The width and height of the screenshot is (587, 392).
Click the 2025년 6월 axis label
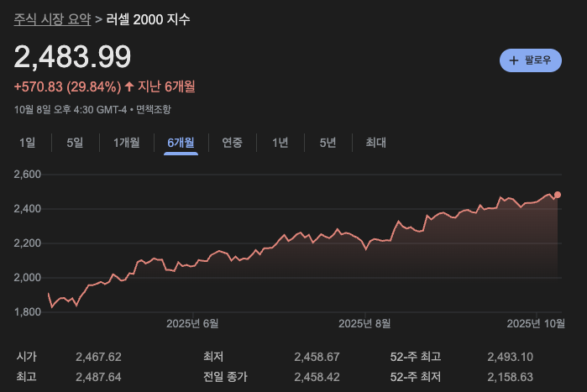(x=192, y=323)
